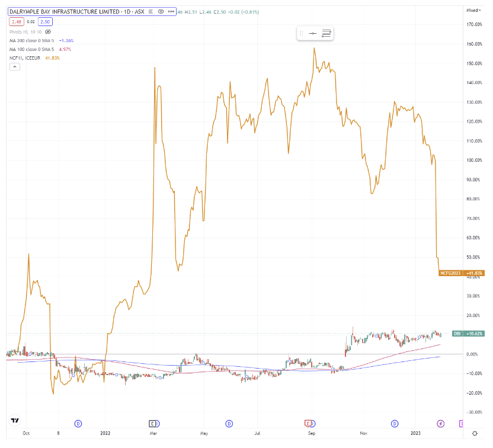The image size is (493, 448).
Task: Click the H2.51 high value
Action: (x=191, y=12)
